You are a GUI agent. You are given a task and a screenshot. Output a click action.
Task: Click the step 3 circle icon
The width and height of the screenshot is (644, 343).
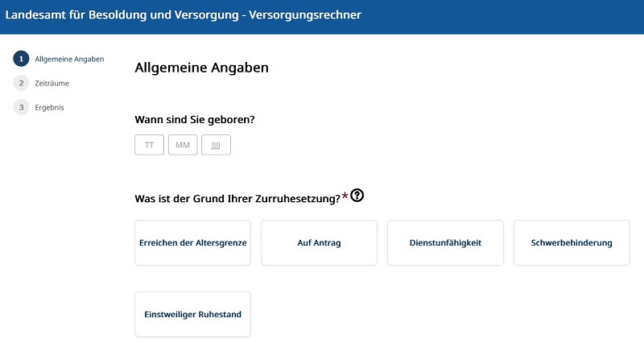pyautogui.click(x=21, y=107)
